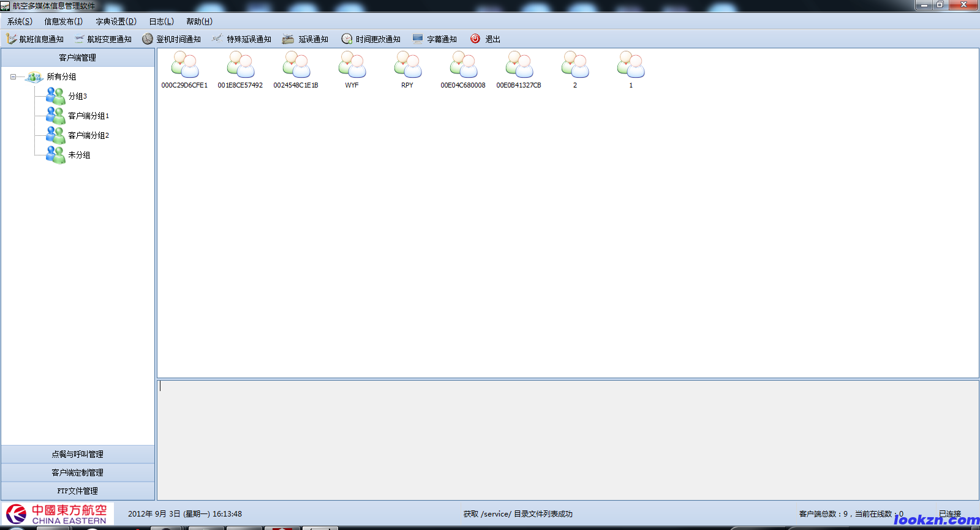Click the 客户端管理 panel header
Screen dimensions: 980x530
pos(78,58)
